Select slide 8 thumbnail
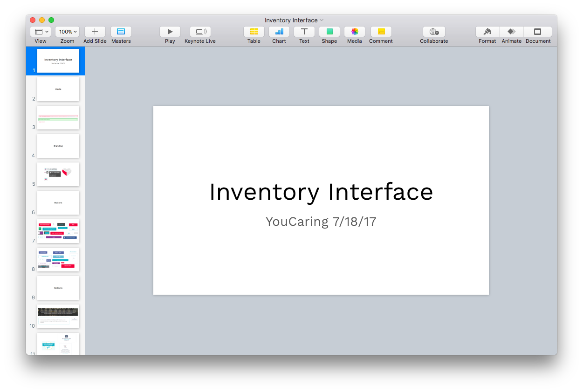Viewport: 583px width, 392px height. coord(58,259)
